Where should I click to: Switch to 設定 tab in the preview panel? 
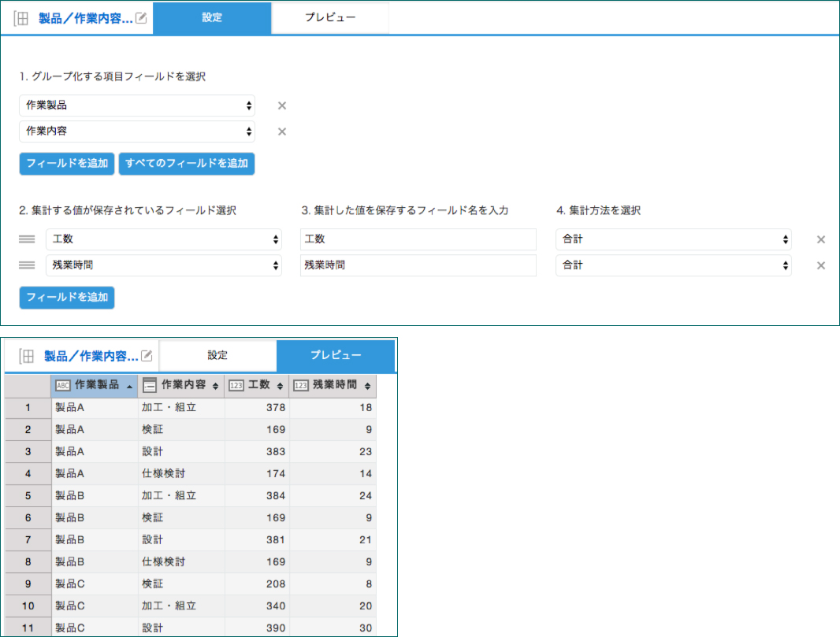[217, 355]
